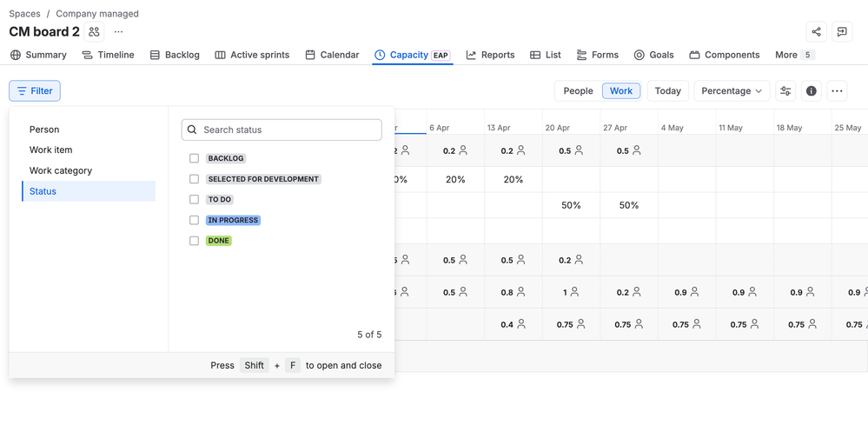Go to Active sprints tab
The image size is (868, 439).
(x=252, y=55)
